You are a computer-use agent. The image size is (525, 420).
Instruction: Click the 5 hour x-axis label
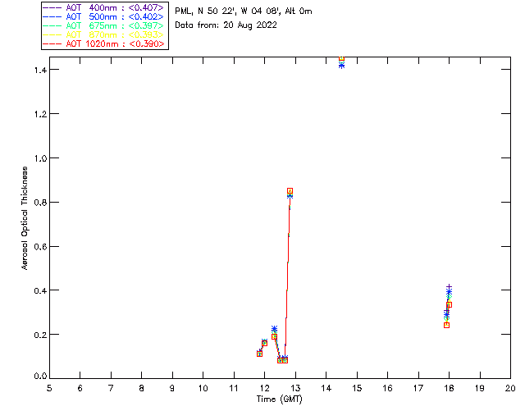click(x=49, y=388)
